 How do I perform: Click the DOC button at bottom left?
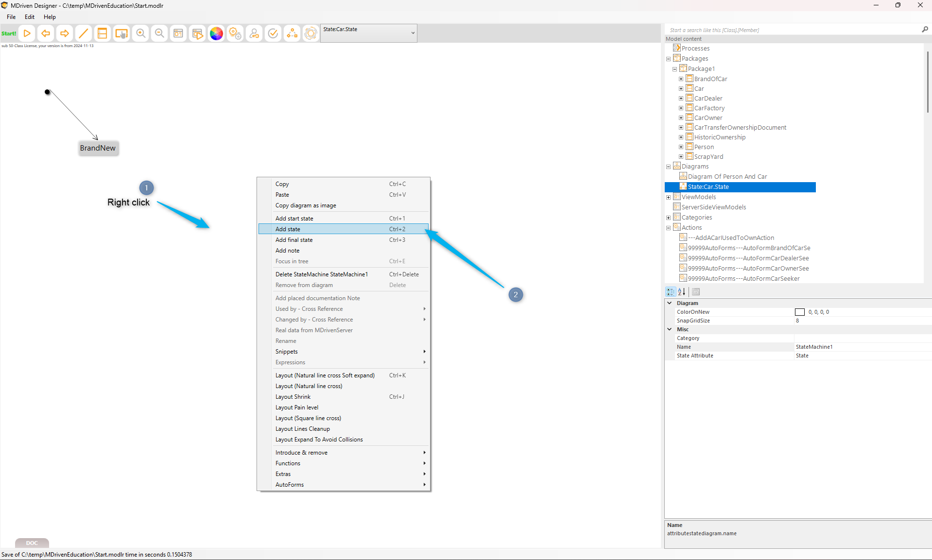32,543
